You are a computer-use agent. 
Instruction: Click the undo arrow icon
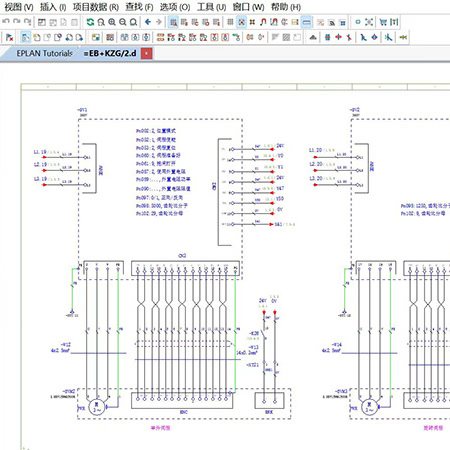coord(6,22)
